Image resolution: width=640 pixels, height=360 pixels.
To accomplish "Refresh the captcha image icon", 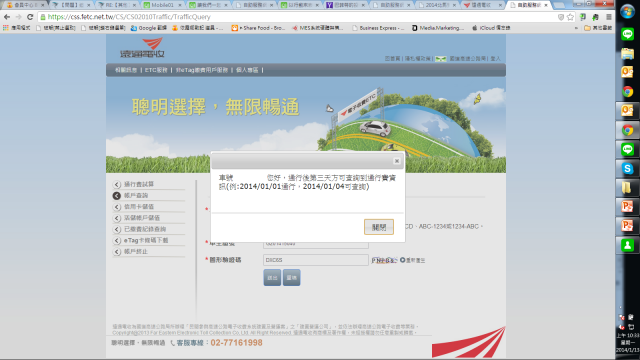I will [x=402, y=260].
